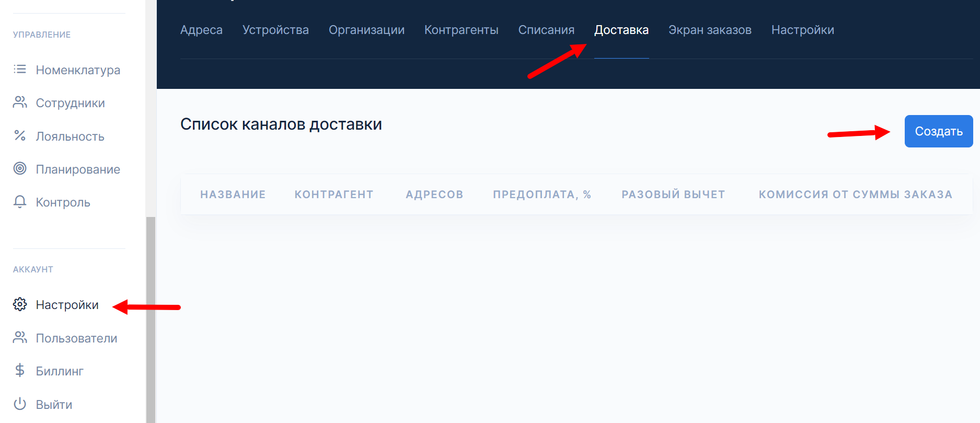980x423 pixels.
Task: Click the Сотрудники people icon
Action: point(20,102)
